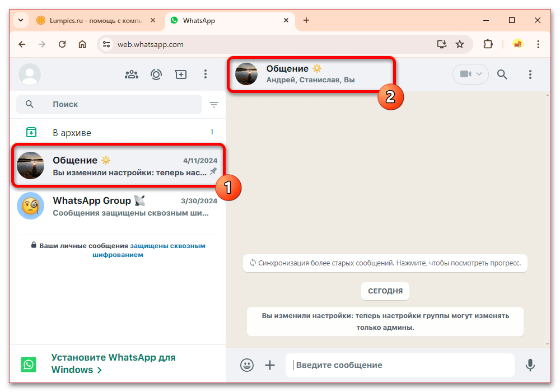Open the browser extensions menu
The height and width of the screenshot is (392, 560).
488,44
